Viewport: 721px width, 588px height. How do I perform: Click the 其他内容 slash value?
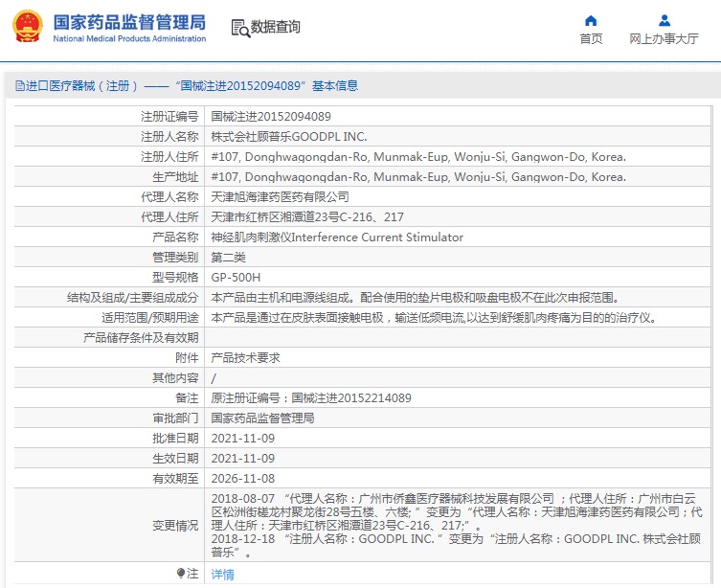click(x=214, y=378)
